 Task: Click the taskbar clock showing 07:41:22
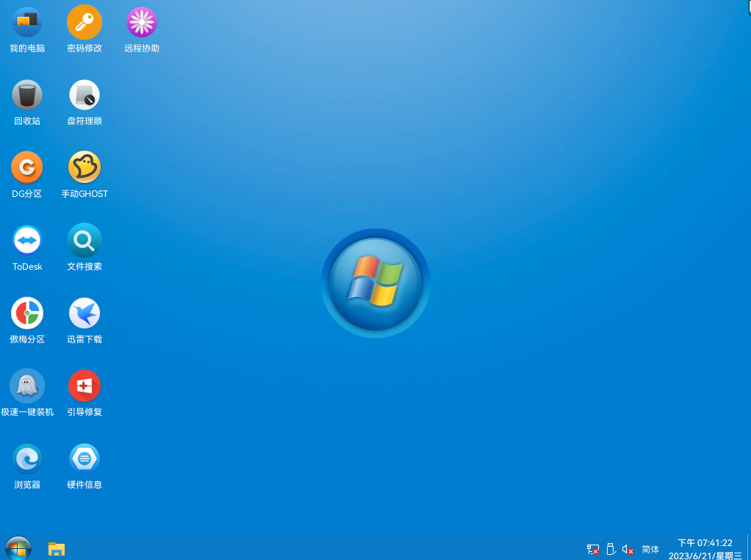click(705, 543)
